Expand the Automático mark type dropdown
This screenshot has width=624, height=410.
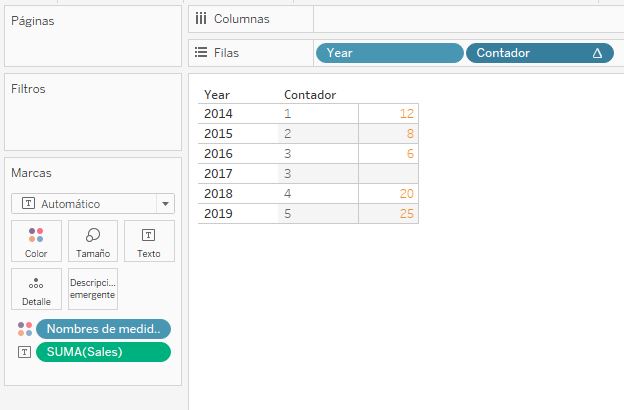tap(93, 204)
